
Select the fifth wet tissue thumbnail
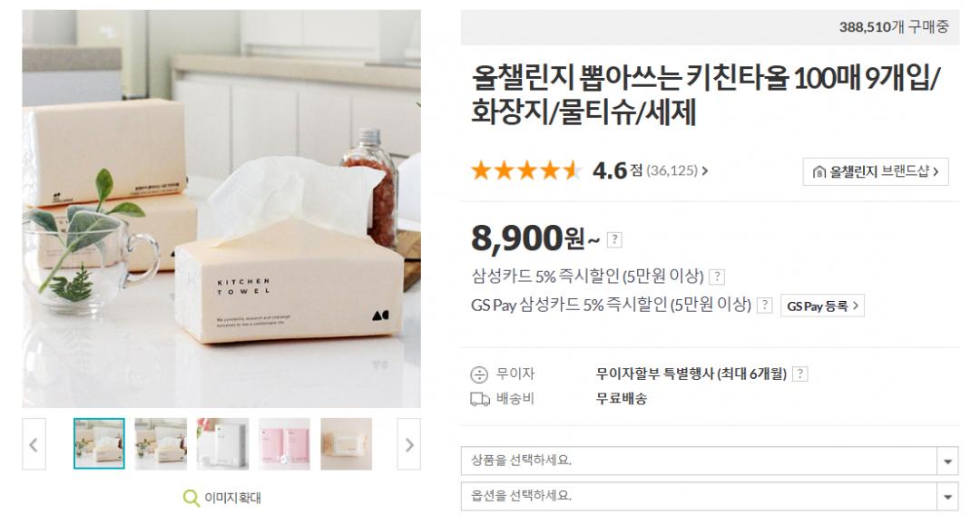coord(346,444)
